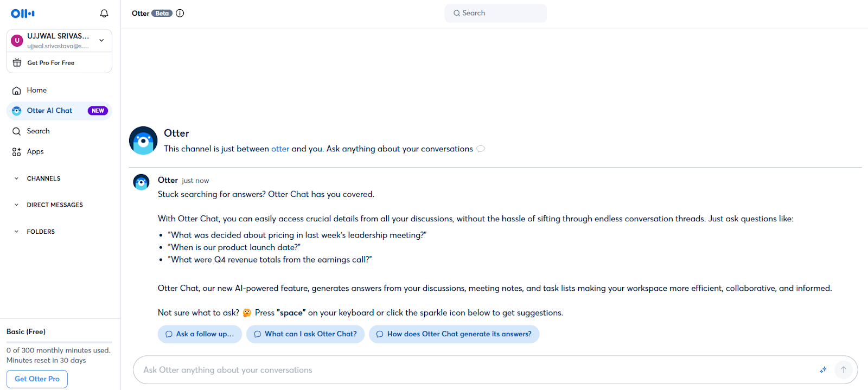Focus the Ask Otter anything input

point(477,370)
